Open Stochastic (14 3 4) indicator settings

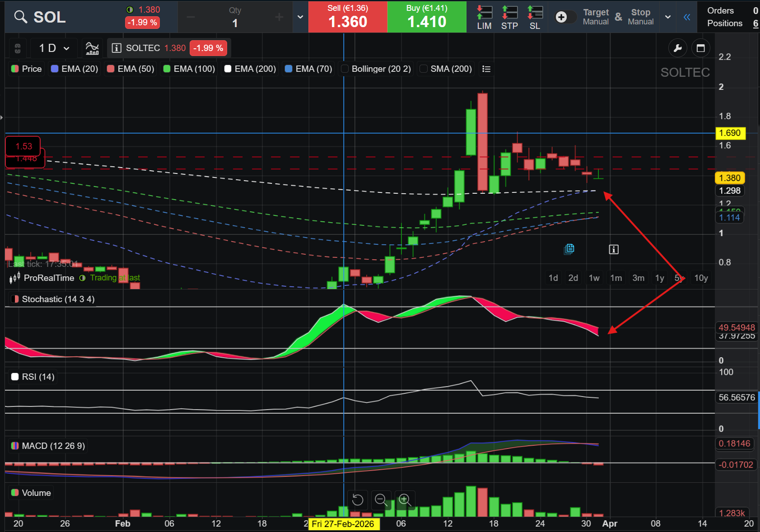(53, 299)
